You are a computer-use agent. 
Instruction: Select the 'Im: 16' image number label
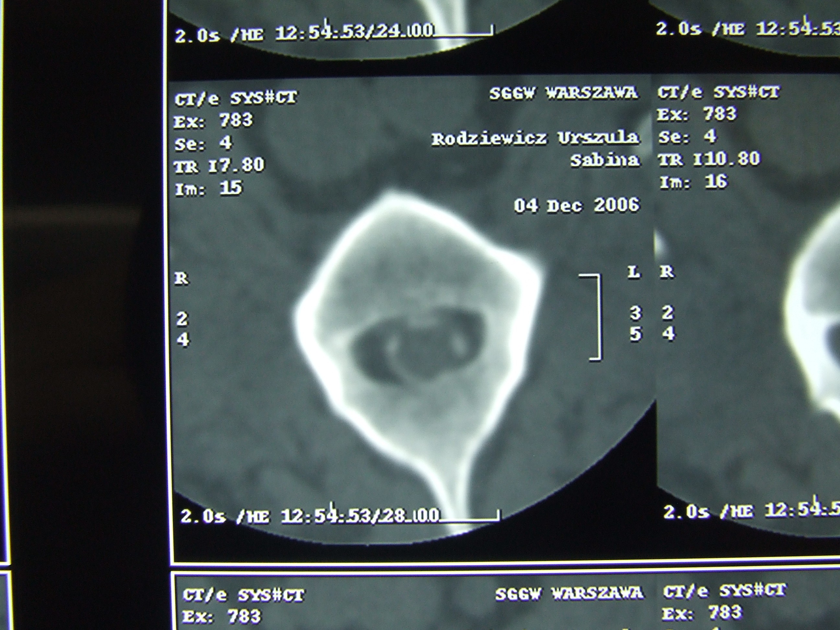click(693, 182)
